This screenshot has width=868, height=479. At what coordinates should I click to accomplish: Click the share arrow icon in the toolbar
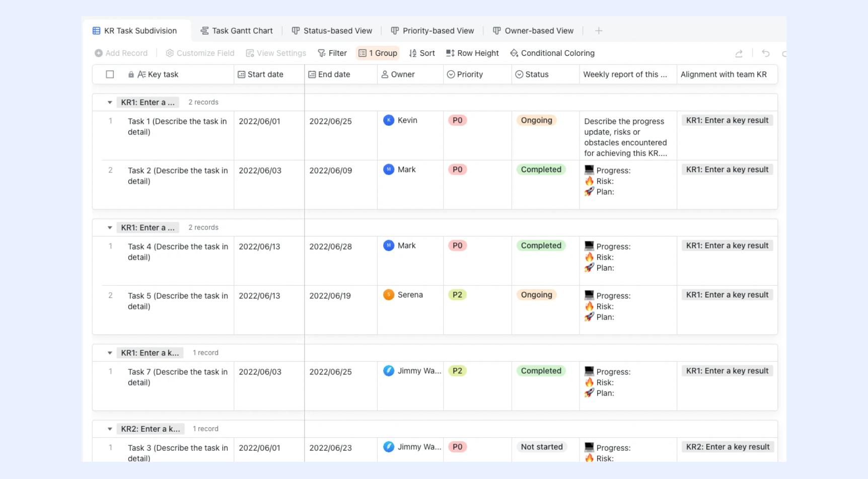(x=739, y=53)
